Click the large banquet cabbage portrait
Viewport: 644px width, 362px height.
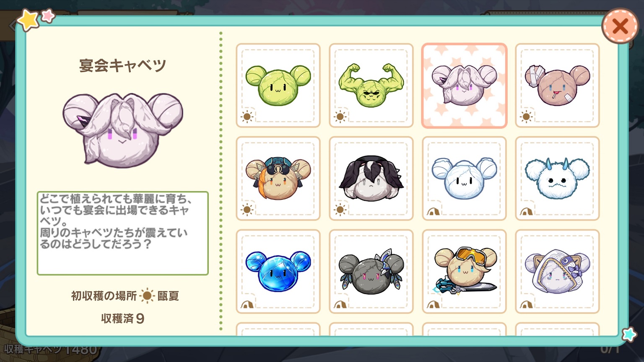click(123, 130)
